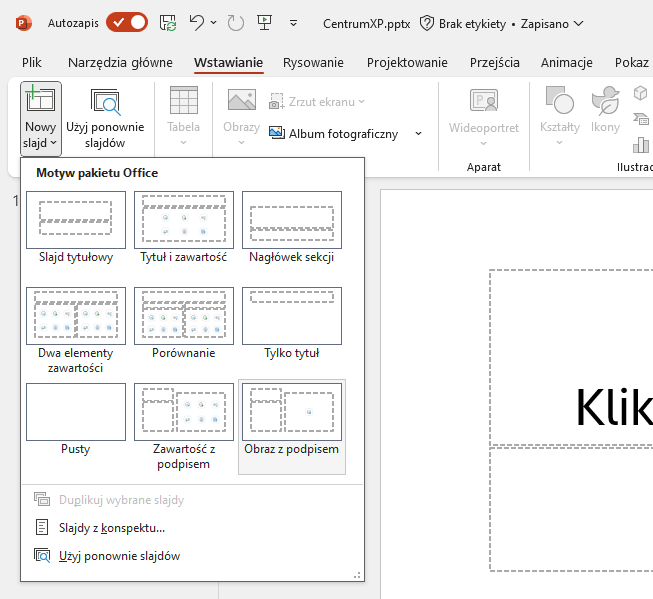Expand the Zapisano status dropdown
Screen dimensions: 653x599
578,24
